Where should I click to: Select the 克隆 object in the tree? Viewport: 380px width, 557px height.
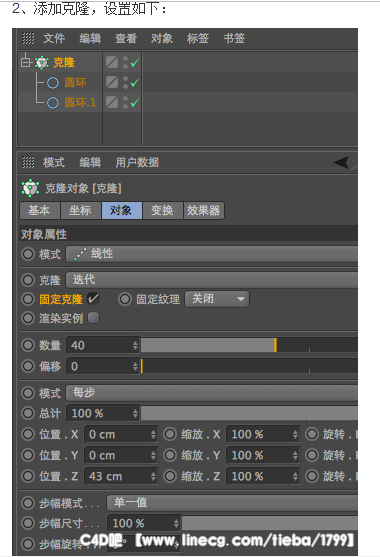click(64, 63)
